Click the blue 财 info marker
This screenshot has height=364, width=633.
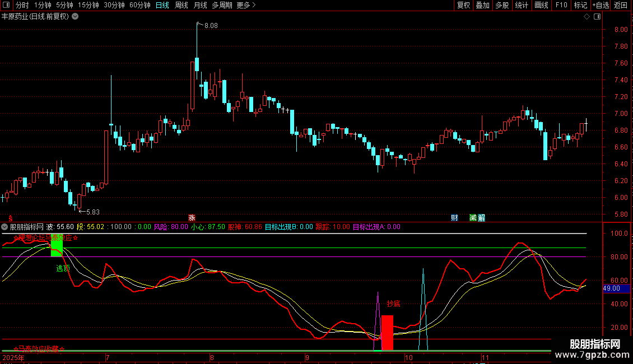click(x=454, y=217)
